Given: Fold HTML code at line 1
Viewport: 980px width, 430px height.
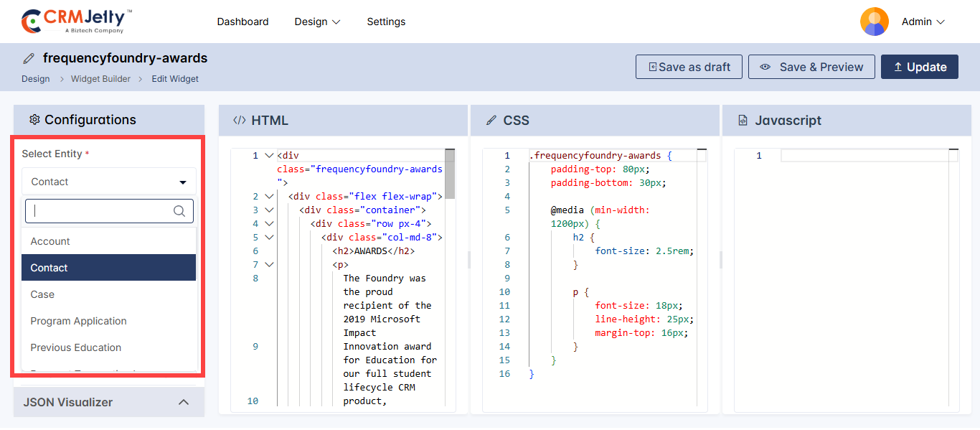Looking at the screenshot, I should pos(269,156).
